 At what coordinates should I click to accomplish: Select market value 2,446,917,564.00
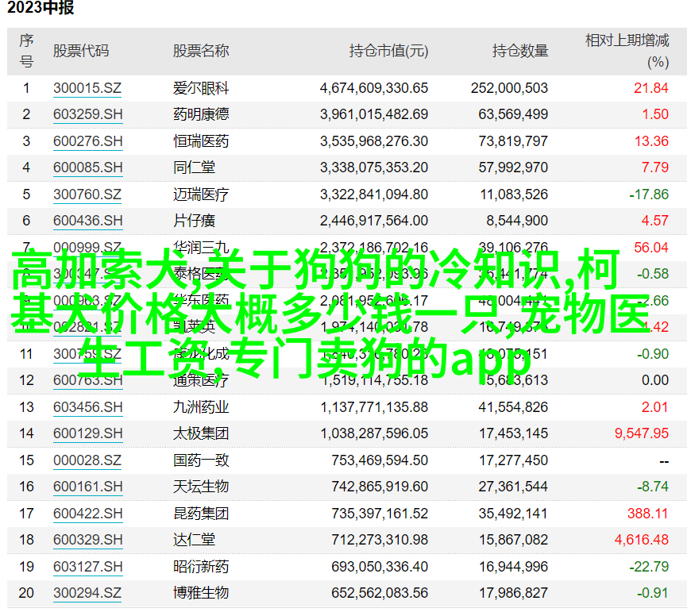coord(374,221)
